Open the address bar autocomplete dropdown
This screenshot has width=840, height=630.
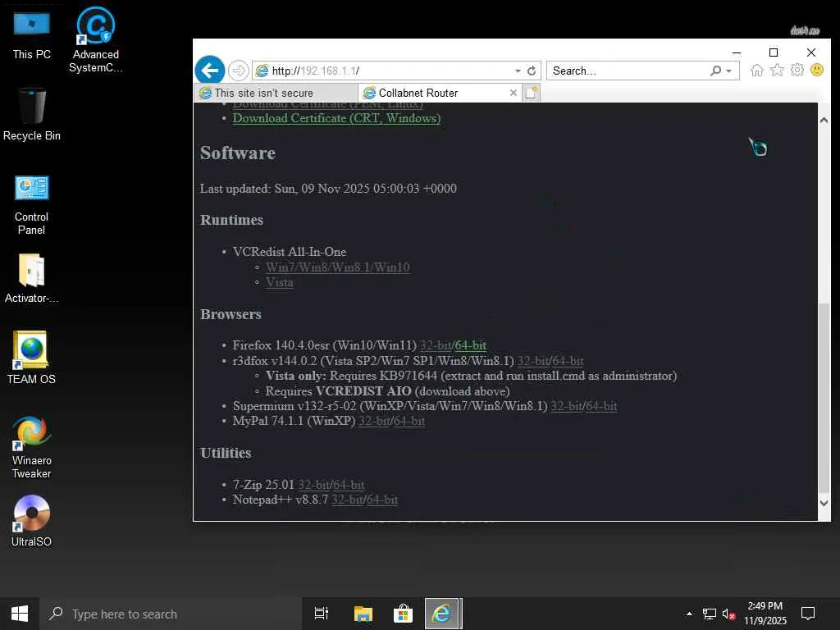click(x=518, y=71)
